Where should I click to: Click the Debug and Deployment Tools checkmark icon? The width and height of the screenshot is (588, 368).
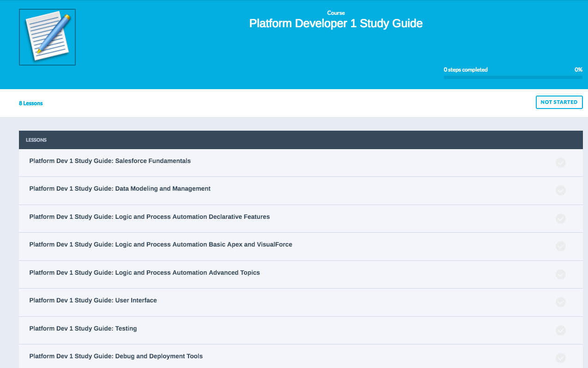(561, 358)
